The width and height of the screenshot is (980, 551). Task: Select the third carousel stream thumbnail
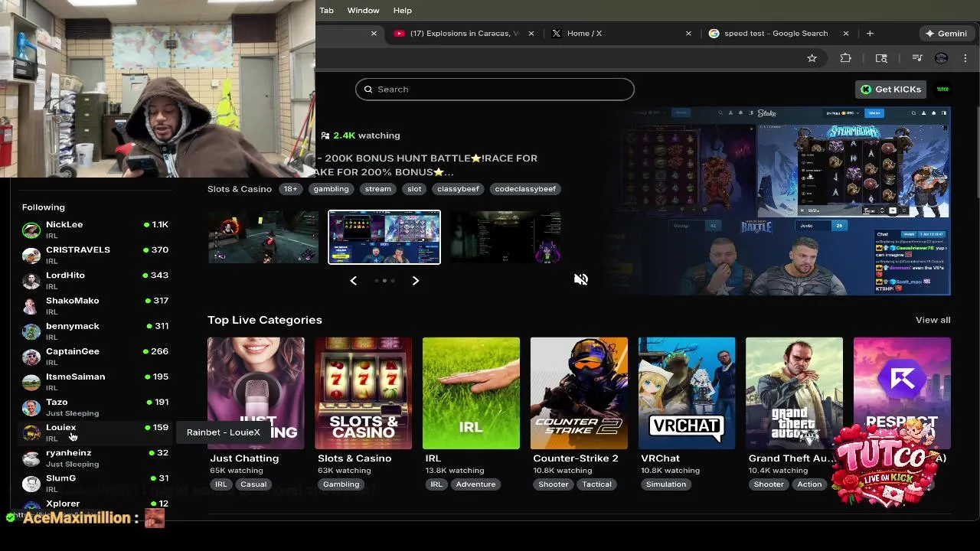tap(505, 237)
